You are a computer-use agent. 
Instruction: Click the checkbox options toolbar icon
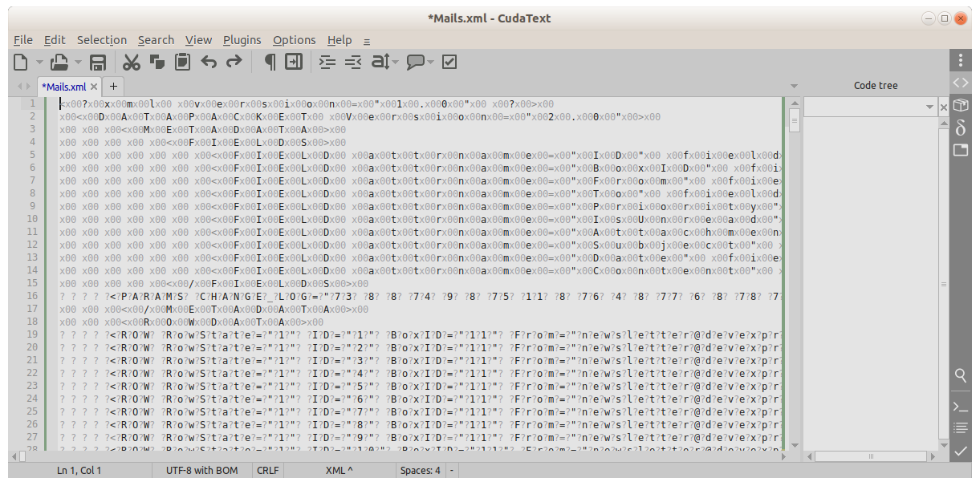pos(449,62)
